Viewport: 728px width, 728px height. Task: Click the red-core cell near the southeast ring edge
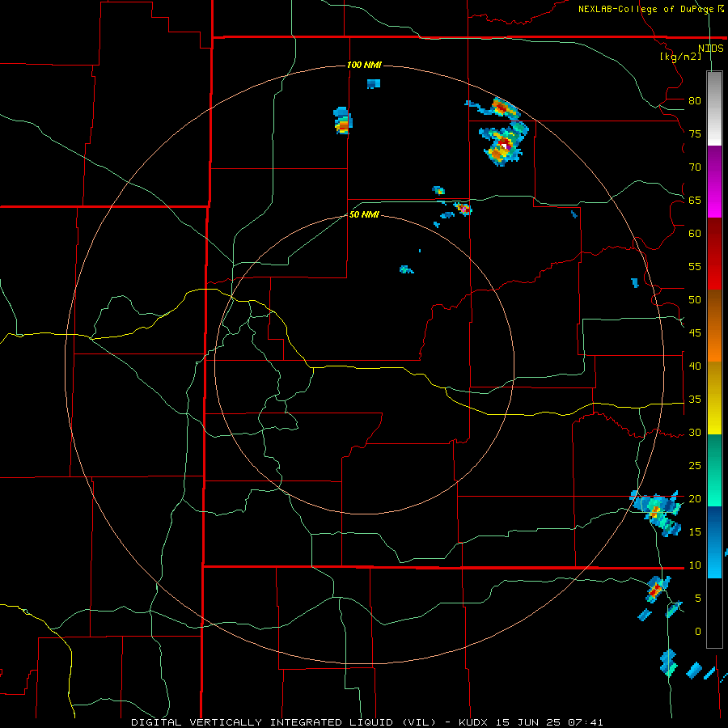click(656, 589)
